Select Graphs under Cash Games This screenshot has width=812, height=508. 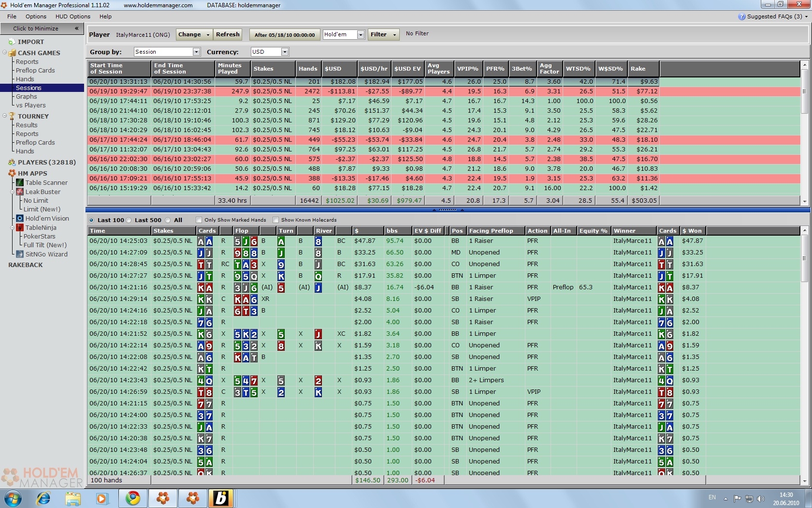[x=26, y=96]
